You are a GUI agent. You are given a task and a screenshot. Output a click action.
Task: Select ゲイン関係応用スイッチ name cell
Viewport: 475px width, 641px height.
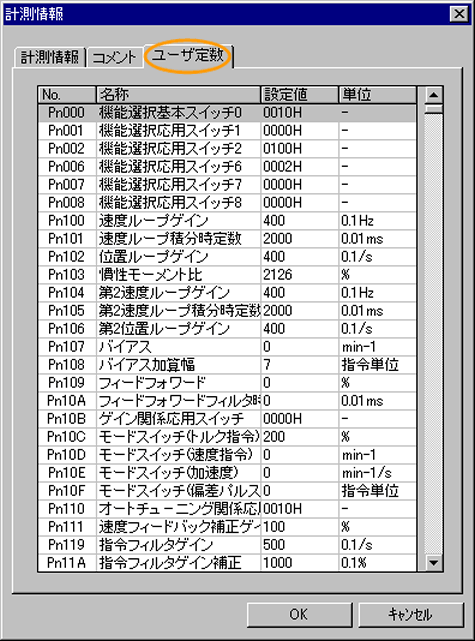tap(178, 419)
